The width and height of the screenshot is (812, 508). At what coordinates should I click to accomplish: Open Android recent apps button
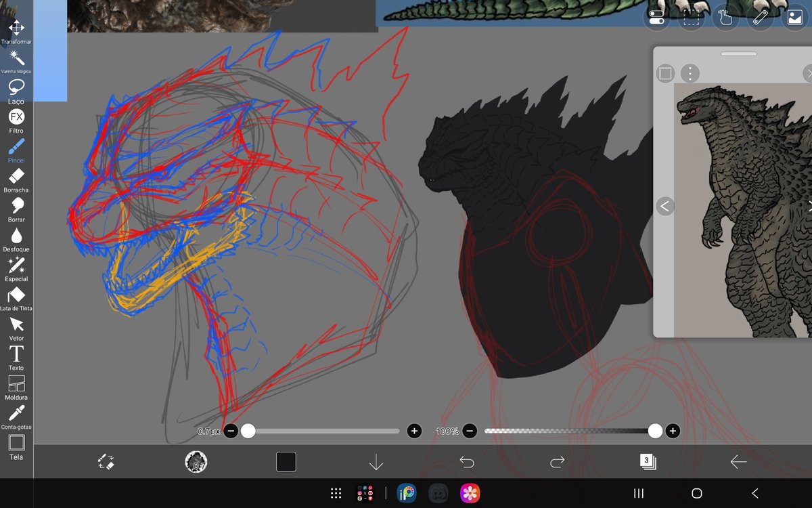click(638, 494)
